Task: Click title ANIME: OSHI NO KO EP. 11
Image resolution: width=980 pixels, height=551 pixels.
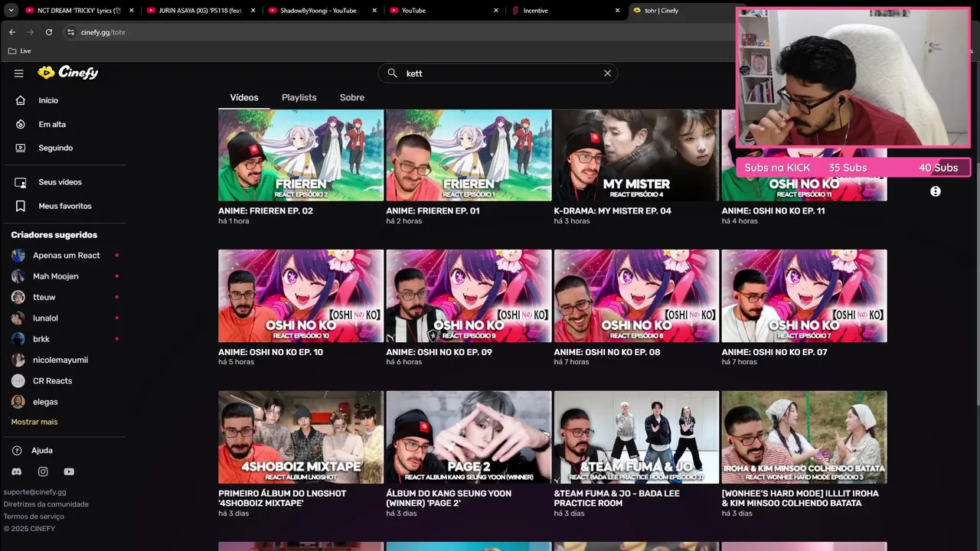Action: coord(773,211)
